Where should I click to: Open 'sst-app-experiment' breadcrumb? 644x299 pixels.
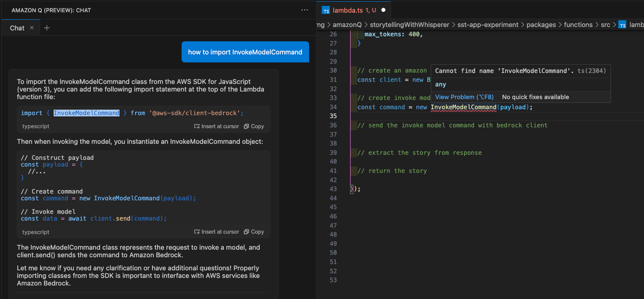tap(488, 24)
